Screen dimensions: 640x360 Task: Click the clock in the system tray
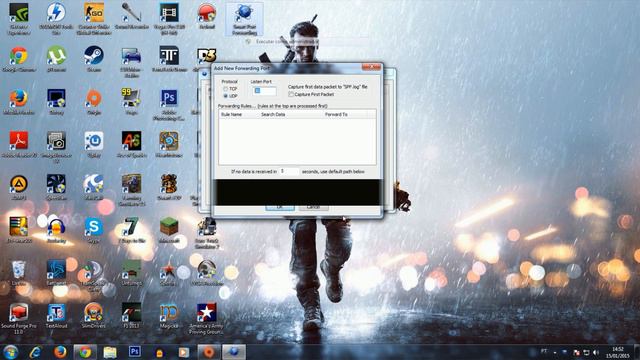pyautogui.click(x=618, y=353)
